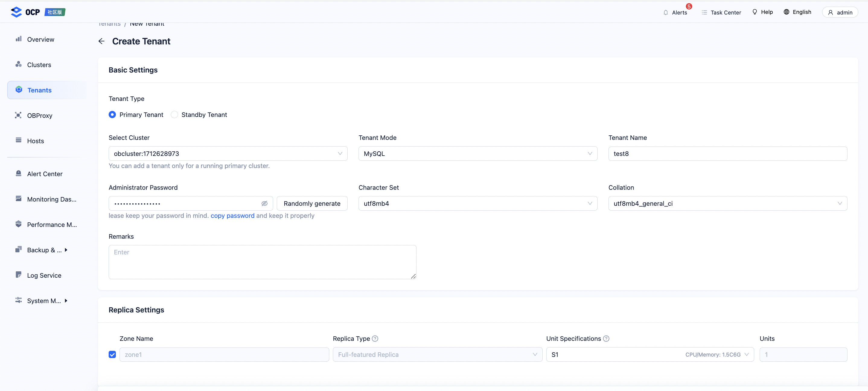Click the Randomly generate button
This screenshot has width=868, height=391.
[312, 203]
